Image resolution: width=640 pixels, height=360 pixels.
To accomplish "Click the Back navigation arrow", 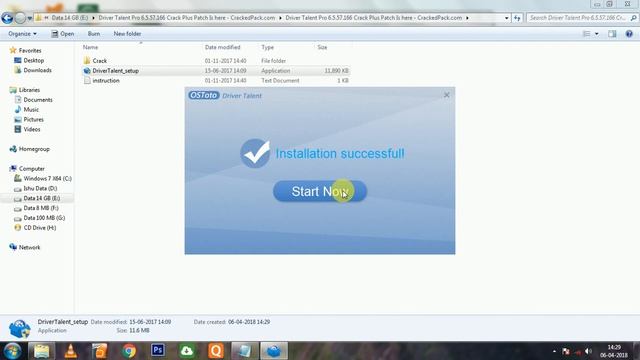I will tap(7, 18).
